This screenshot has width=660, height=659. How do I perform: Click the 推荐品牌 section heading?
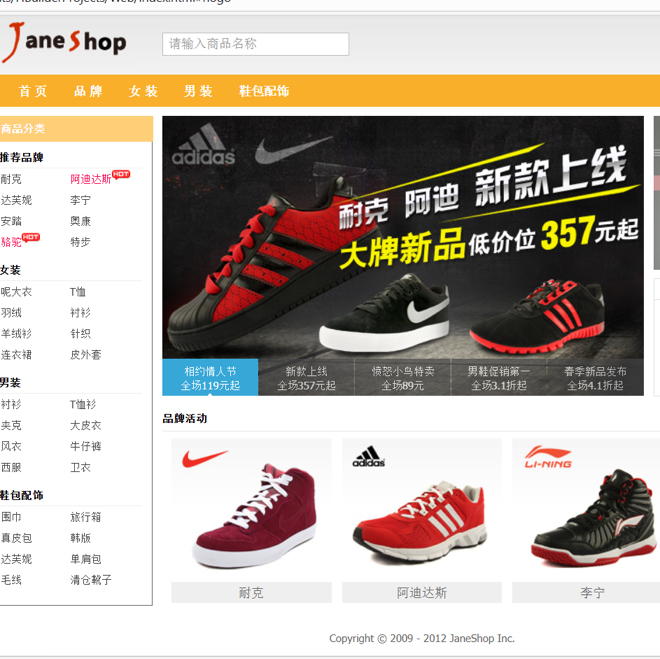point(21,157)
